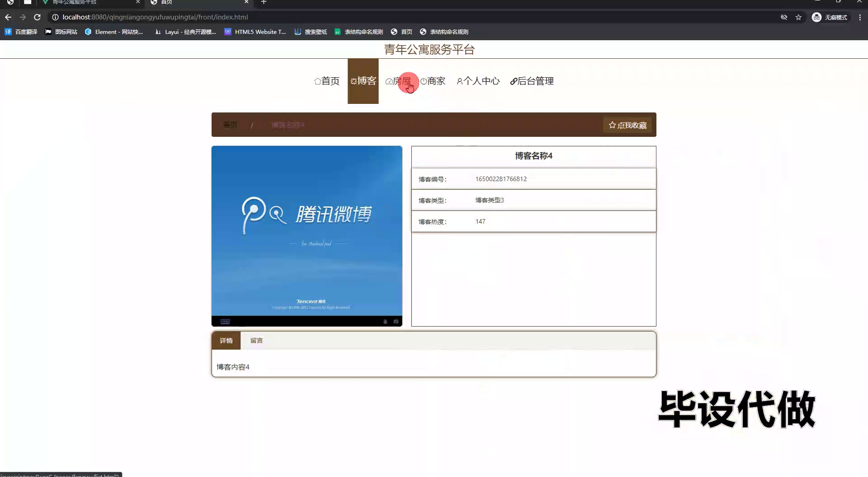Open 个人中心 in the navigation
868x477 pixels.
(478, 81)
